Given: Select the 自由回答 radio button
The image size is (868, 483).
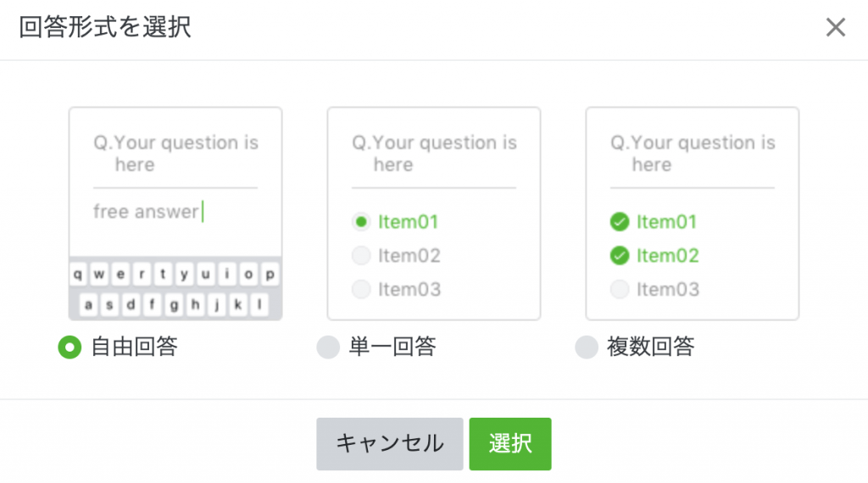Looking at the screenshot, I should [x=69, y=347].
